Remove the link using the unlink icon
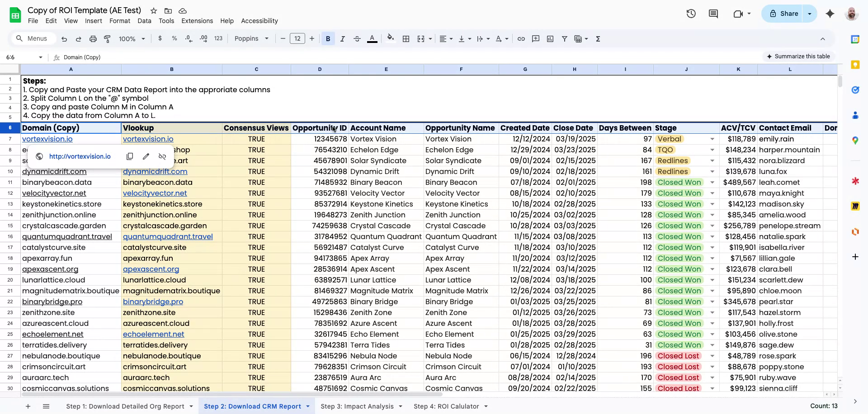This screenshot has width=868, height=414. pos(162,156)
